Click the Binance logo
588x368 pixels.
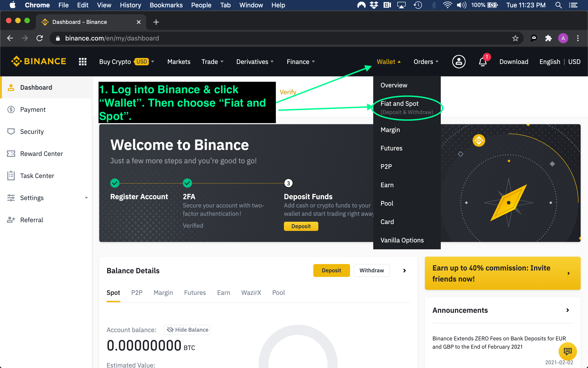(x=38, y=61)
